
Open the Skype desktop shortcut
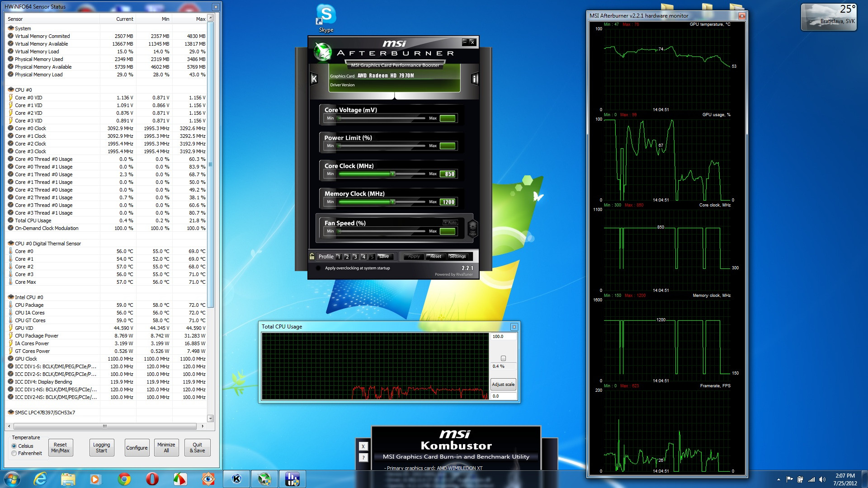point(326,18)
